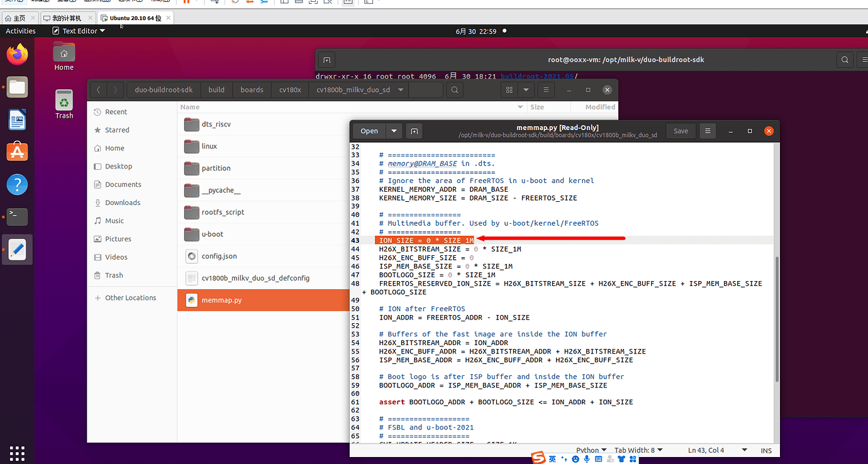Click the search icon in the file manager toolbar
The height and width of the screenshot is (464, 868).
[454, 89]
